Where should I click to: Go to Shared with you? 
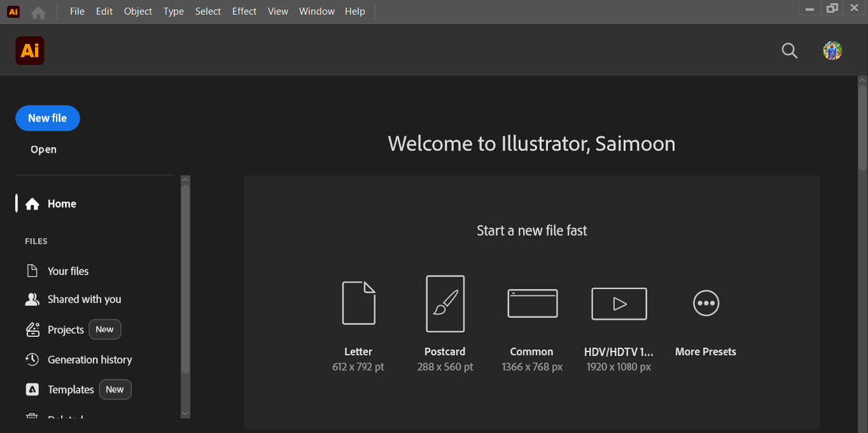tap(85, 299)
